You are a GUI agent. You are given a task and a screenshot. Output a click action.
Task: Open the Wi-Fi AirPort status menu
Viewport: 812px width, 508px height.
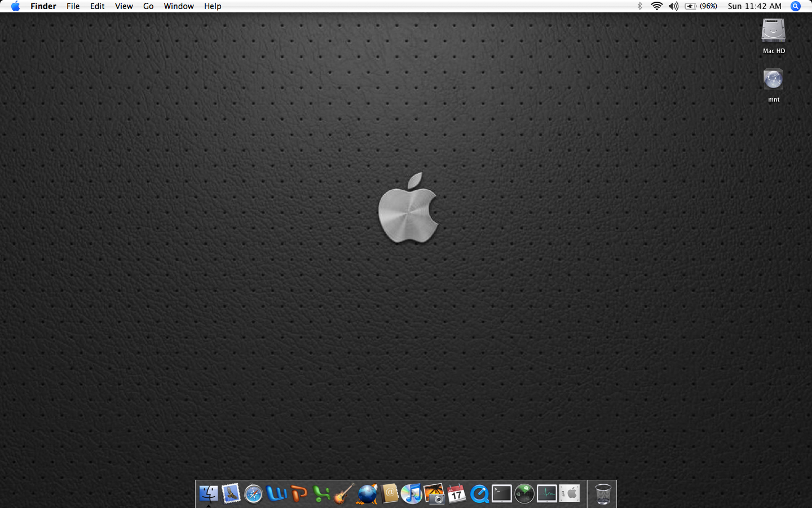pyautogui.click(x=656, y=6)
